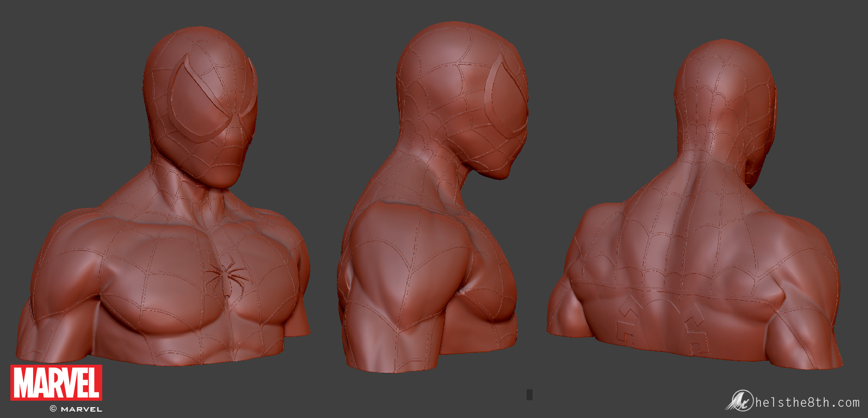Click the spider emblem on the front bust's chest
868x418 pixels.
[x=227, y=278]
